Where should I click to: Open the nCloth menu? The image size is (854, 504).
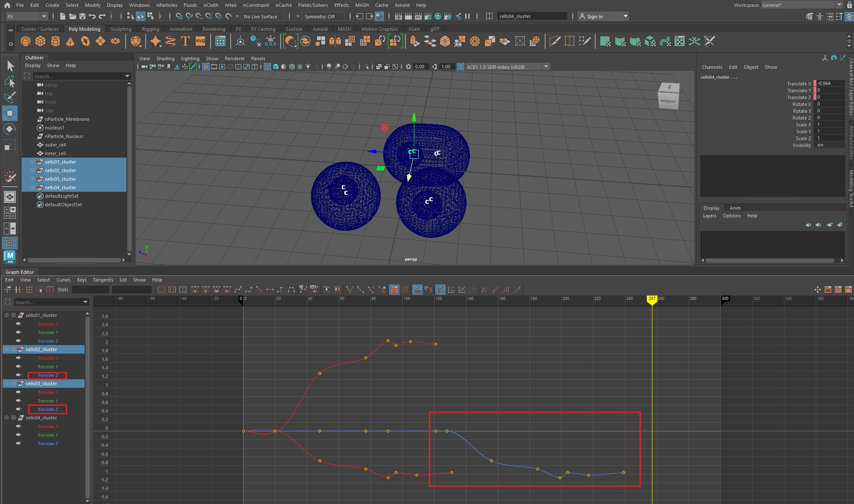tap(211, 5)
